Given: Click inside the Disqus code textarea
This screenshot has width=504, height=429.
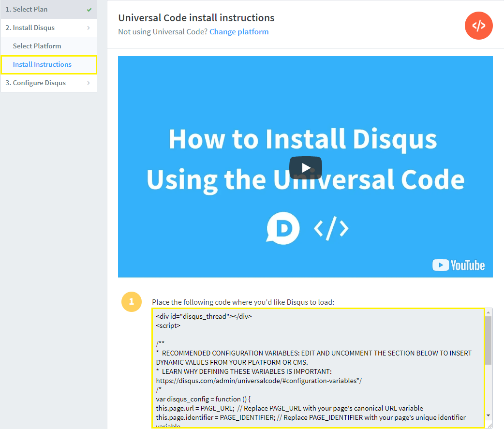Looking at the screenshot, I should [318, 368].
